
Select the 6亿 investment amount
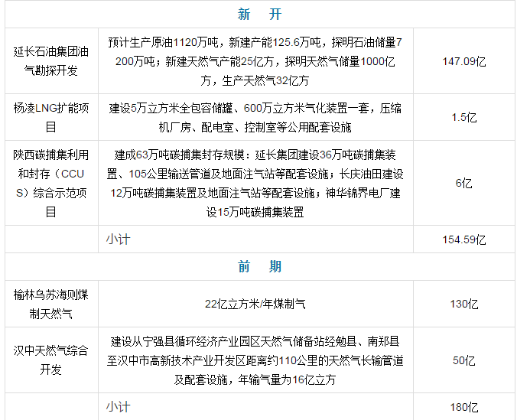click(x=463, y=183)
